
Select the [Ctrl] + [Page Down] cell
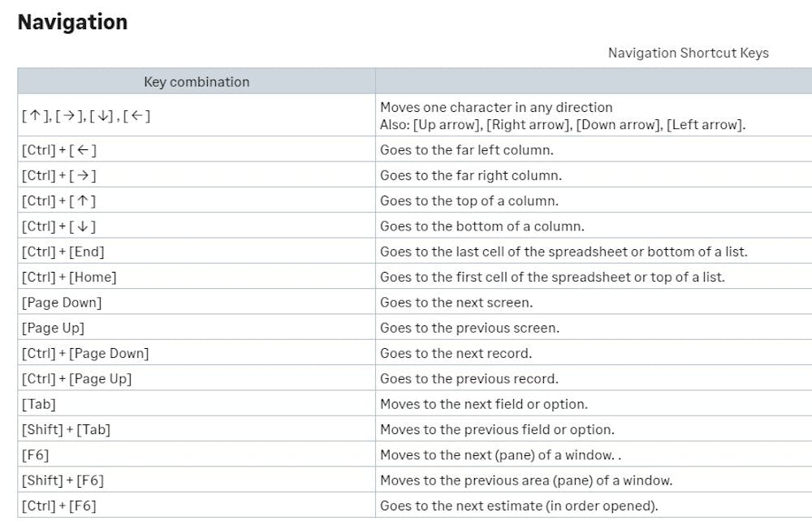(x=85, y=353)
